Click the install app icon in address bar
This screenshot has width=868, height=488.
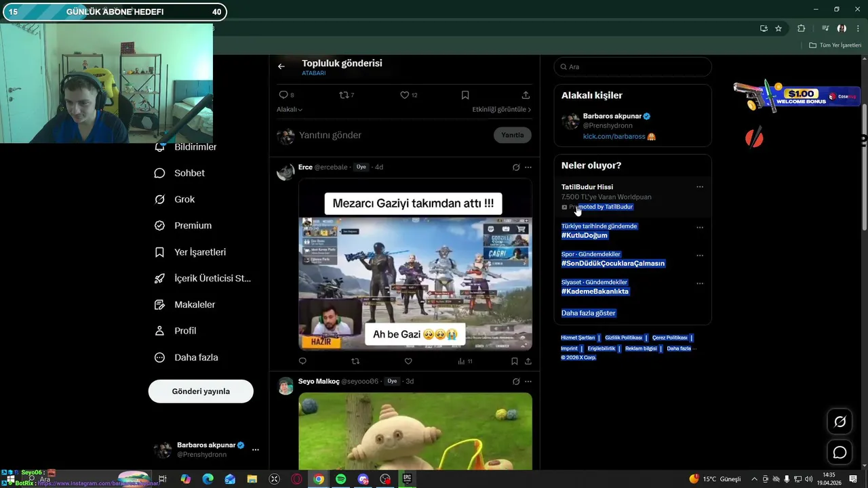764,28
